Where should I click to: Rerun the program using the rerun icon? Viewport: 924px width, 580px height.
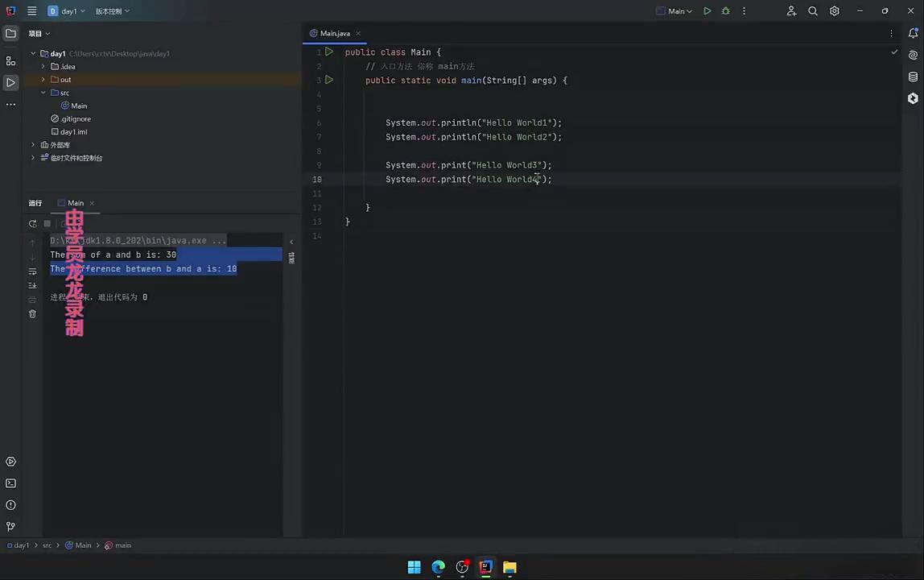32,223
